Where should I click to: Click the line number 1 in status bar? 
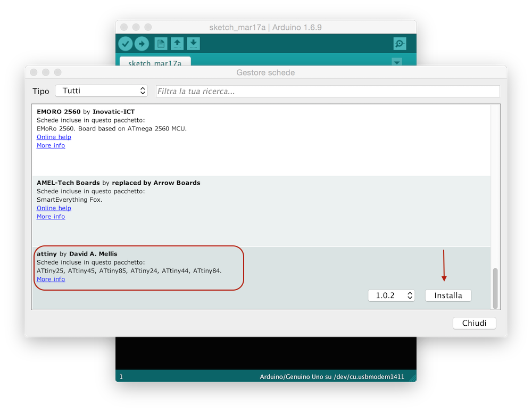(x=121, y=377)
